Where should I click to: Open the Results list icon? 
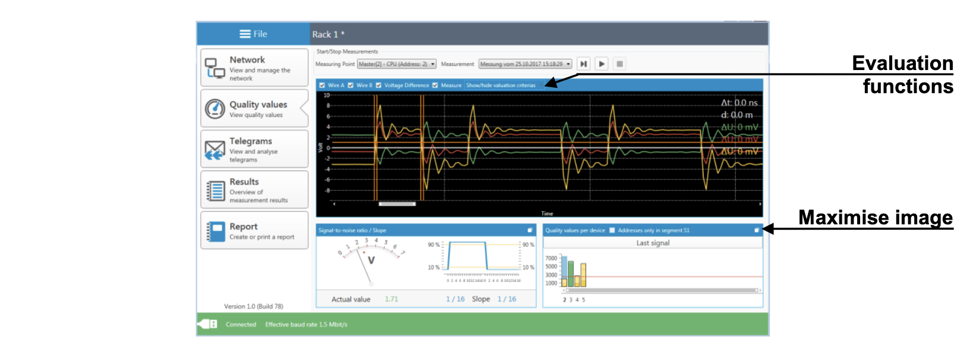tap(214, 191)
